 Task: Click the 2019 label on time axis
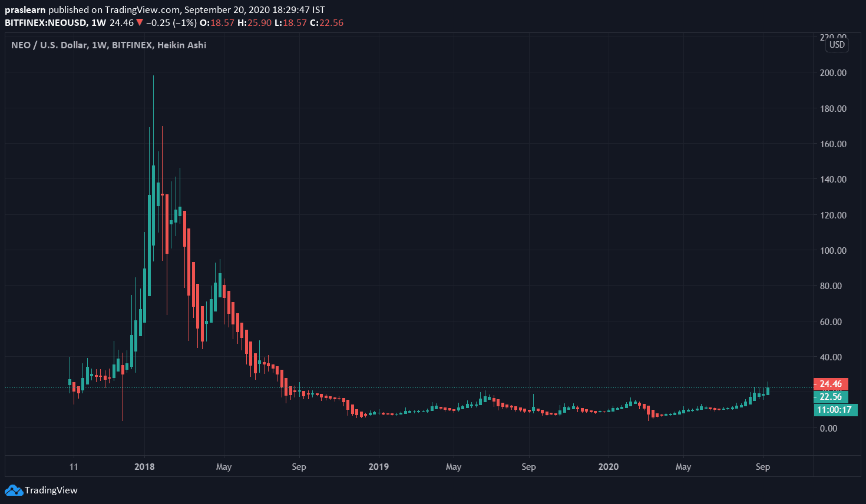tap(378, 467)
